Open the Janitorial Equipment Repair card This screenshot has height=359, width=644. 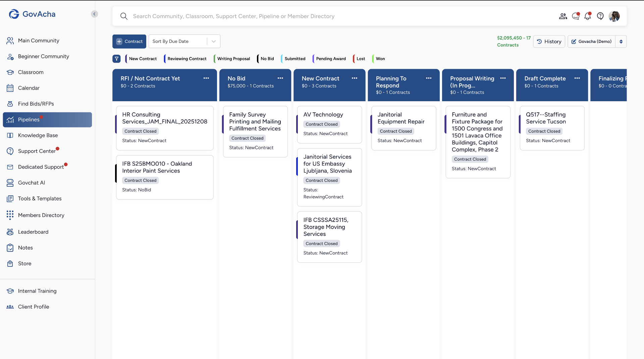[x=404, y=128]
